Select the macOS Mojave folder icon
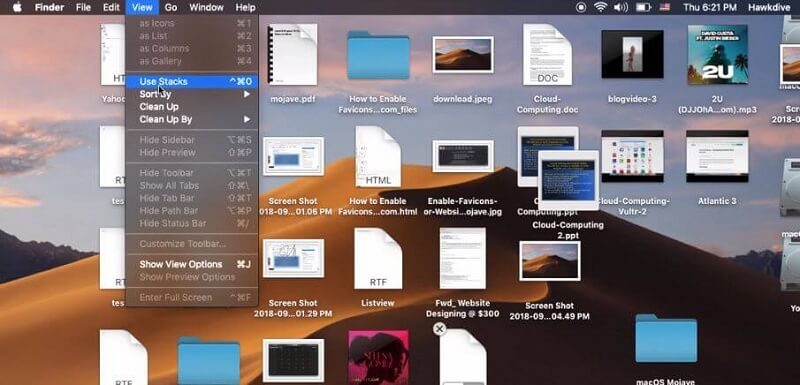 [666, 339]
